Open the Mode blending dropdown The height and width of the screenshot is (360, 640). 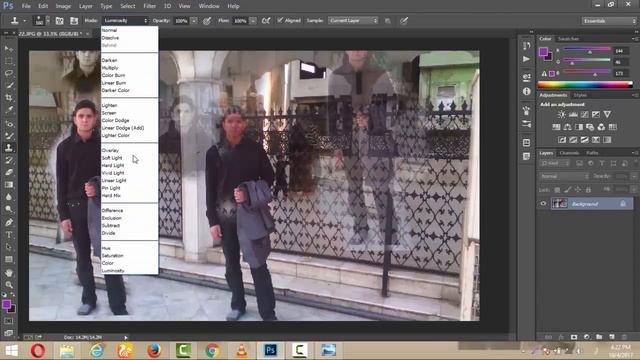point(125,20)
